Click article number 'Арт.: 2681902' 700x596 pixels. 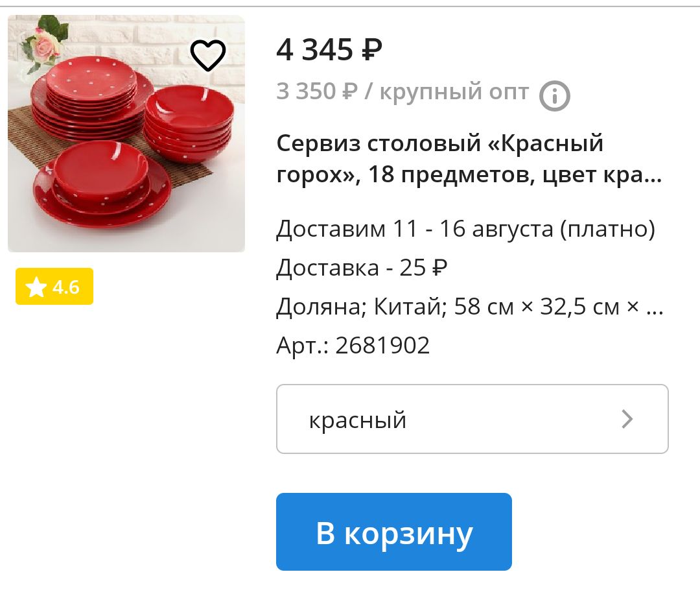click(x=353, y=346)
